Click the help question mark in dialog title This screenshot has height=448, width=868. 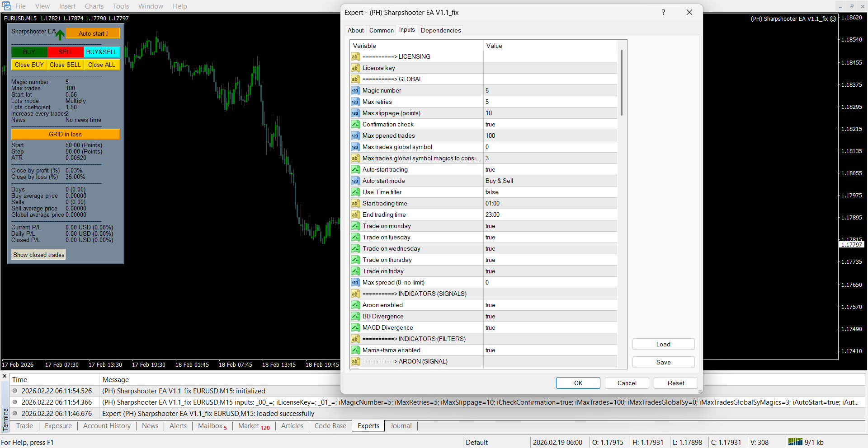click(x=663, y=12)
